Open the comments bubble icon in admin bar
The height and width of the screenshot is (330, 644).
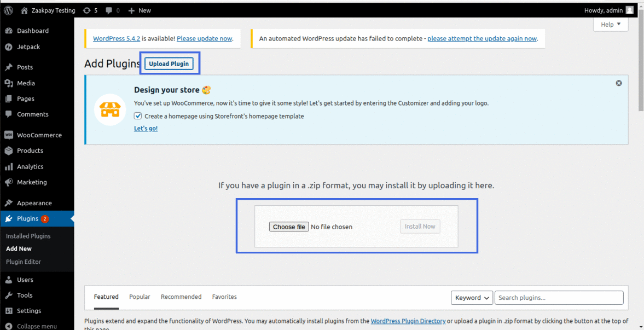pos(109,11)
